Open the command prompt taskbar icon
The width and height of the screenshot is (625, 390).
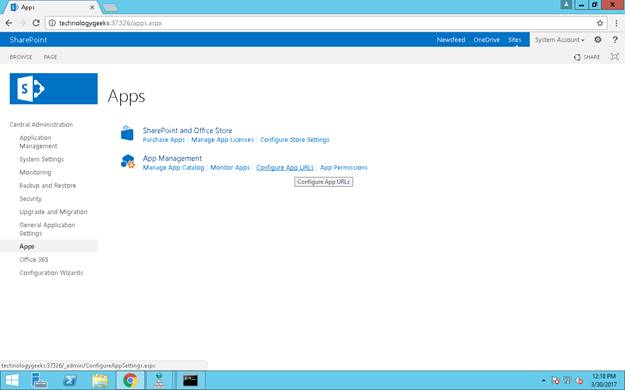pyautogui.click(x=190, y=380)
